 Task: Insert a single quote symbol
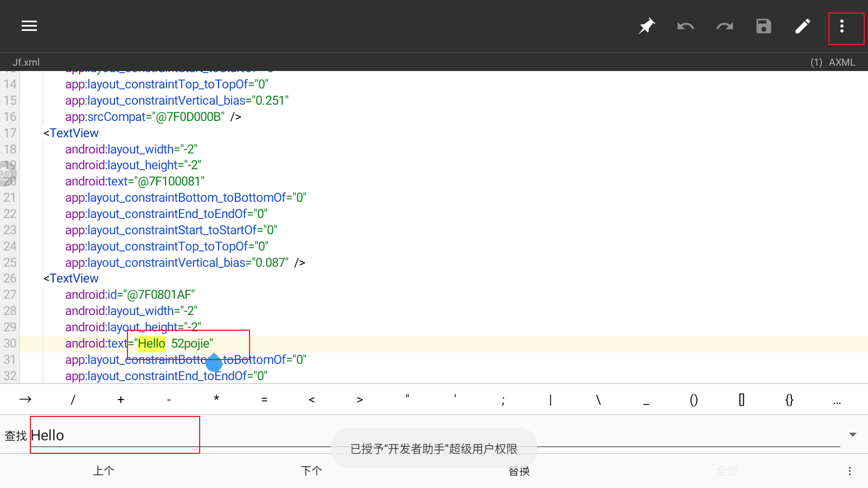click(455, 397)
